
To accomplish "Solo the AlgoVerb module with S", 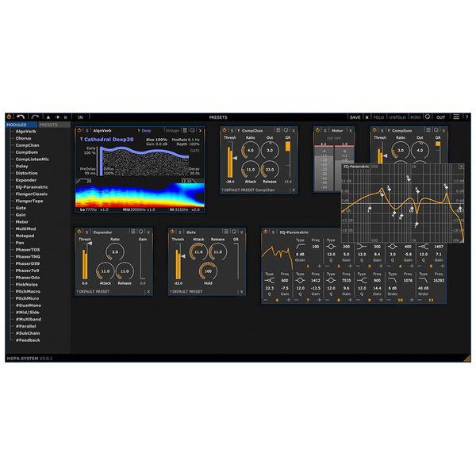I will click(x=86, y=131).
